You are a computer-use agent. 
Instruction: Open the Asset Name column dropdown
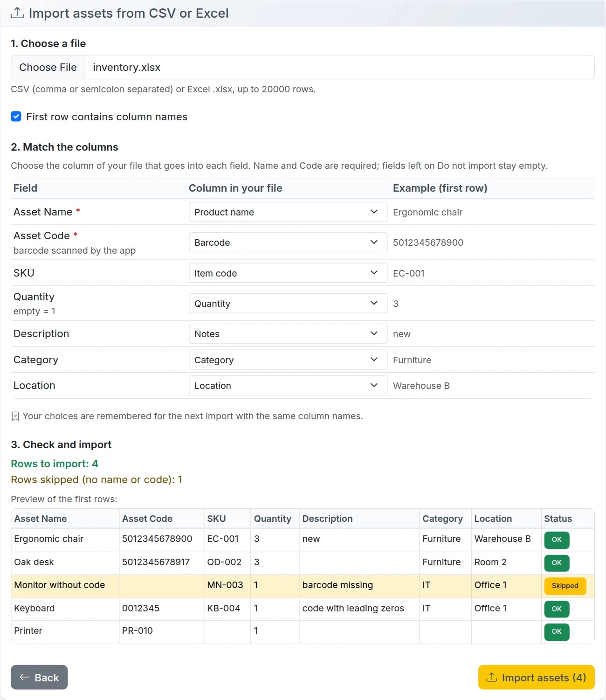pyautogui.click(x=288, y=212)
